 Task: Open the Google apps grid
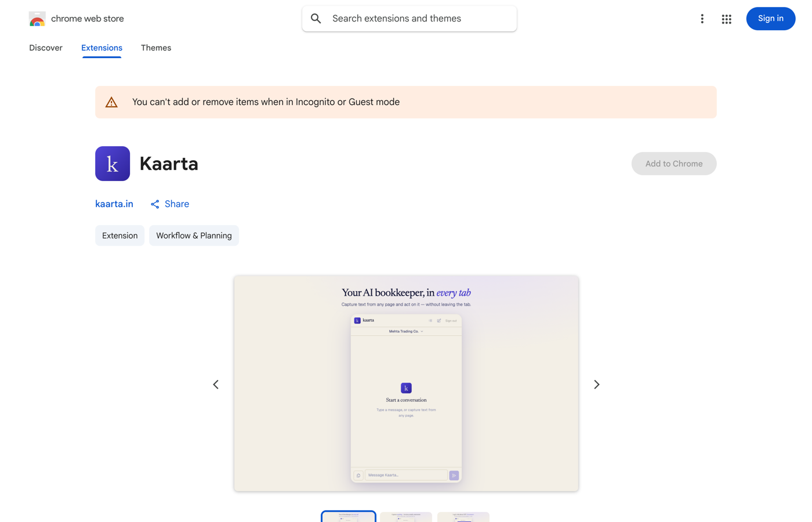click(x=726, y=19)
